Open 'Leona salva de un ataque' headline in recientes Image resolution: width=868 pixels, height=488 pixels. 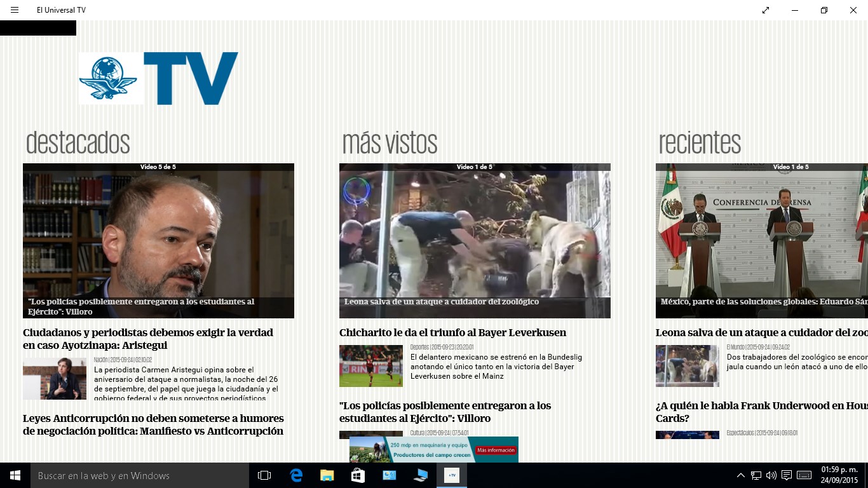tap(762, 332)
